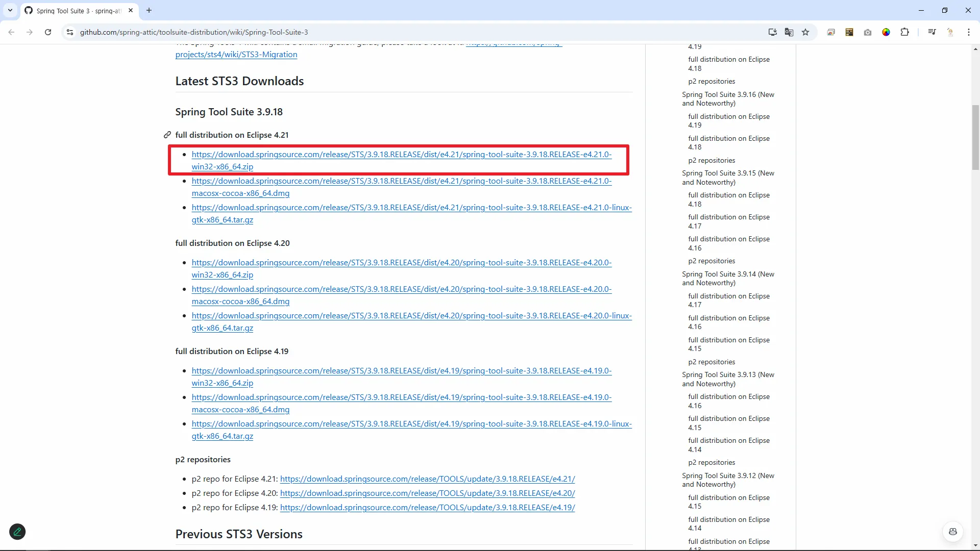Expand the tab search chevron
This screenshot has width=980, height=551.
click(x=10, y=10)
